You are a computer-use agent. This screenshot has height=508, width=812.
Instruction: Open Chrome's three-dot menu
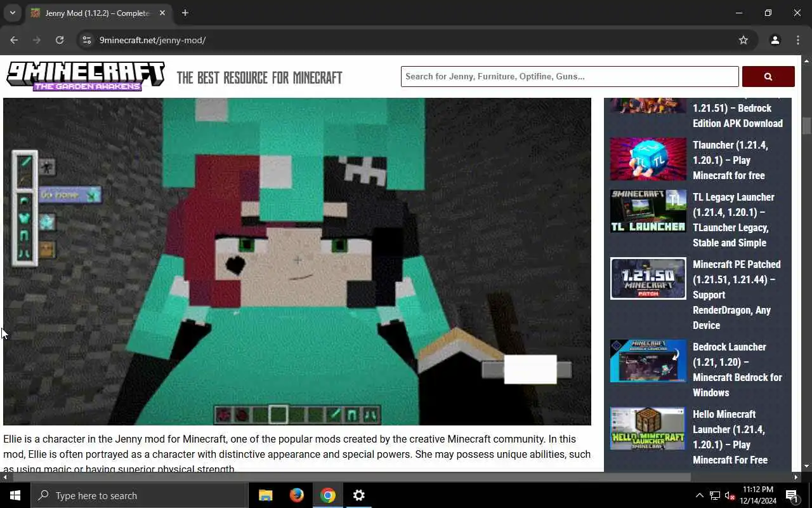point(798,40)
